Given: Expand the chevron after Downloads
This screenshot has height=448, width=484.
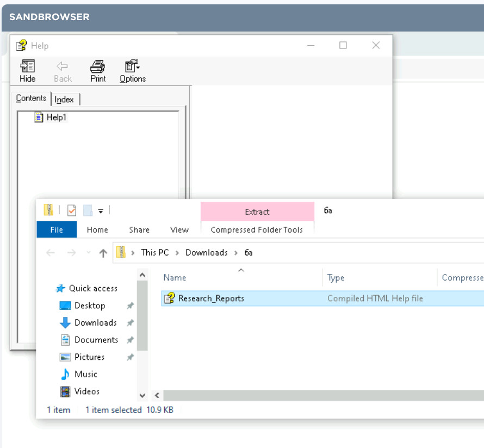Looking at the screenshot, I should click(x=236, y=253).
